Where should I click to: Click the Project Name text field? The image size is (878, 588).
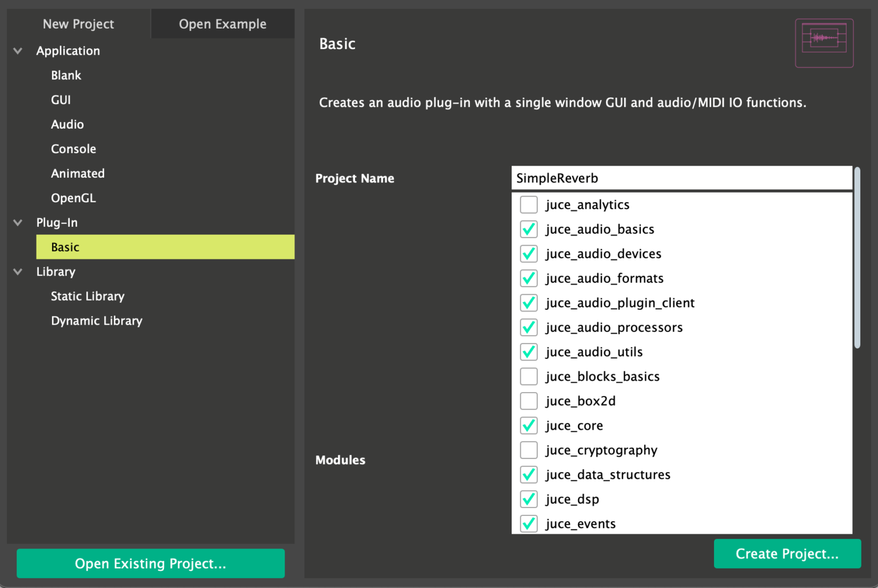point(681,178)
